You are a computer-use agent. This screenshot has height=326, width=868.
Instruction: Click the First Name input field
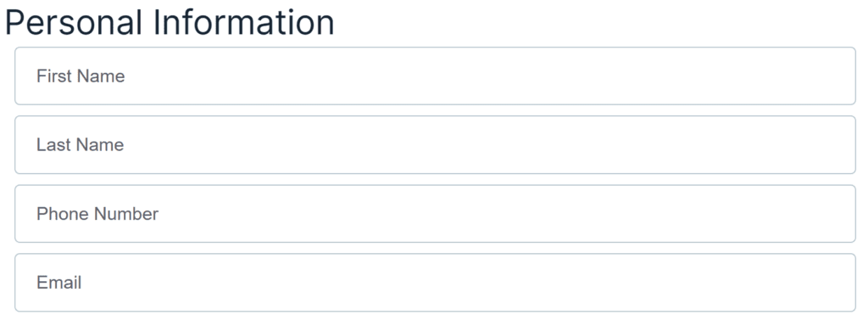coord(435,76)
